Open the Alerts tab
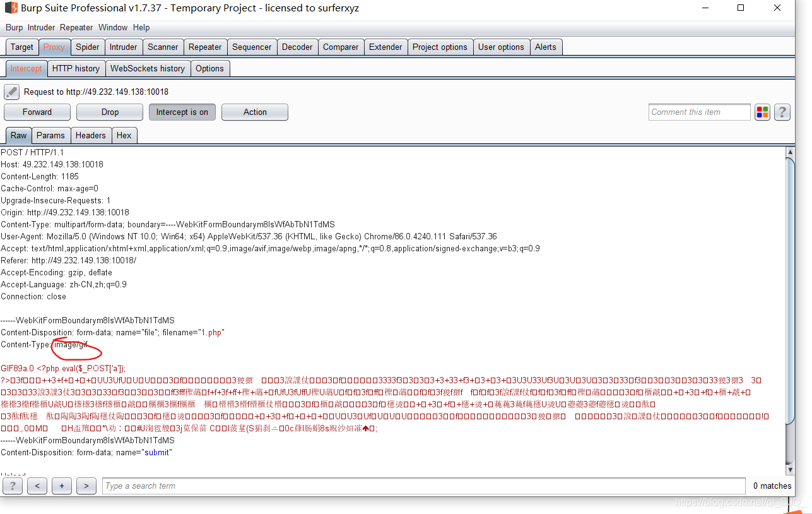This screenshot has width=812, height=514. tap(546, 47)
